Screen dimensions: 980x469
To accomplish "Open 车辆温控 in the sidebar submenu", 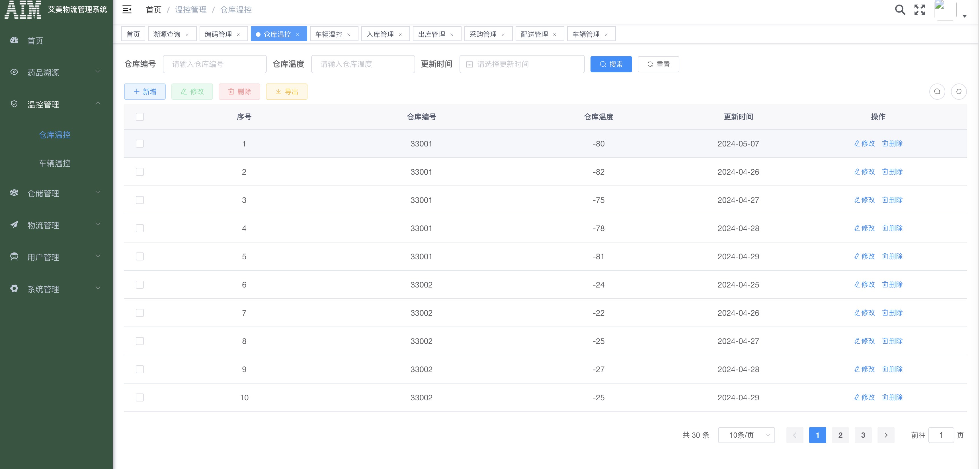I will 55,163.
